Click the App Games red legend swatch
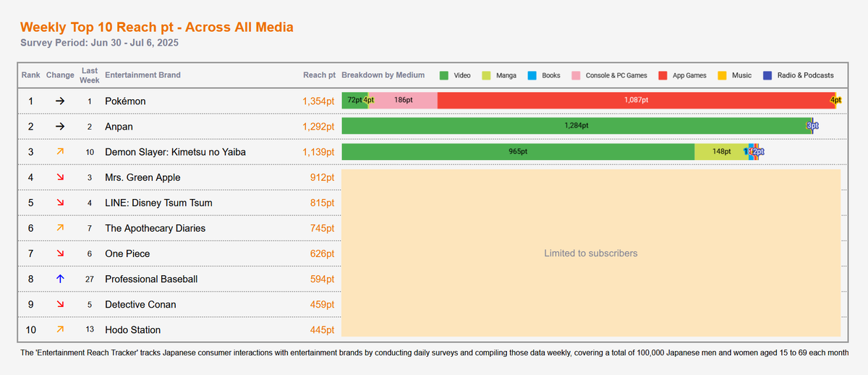This screenshot has height=375, width=868. (663, 75)
